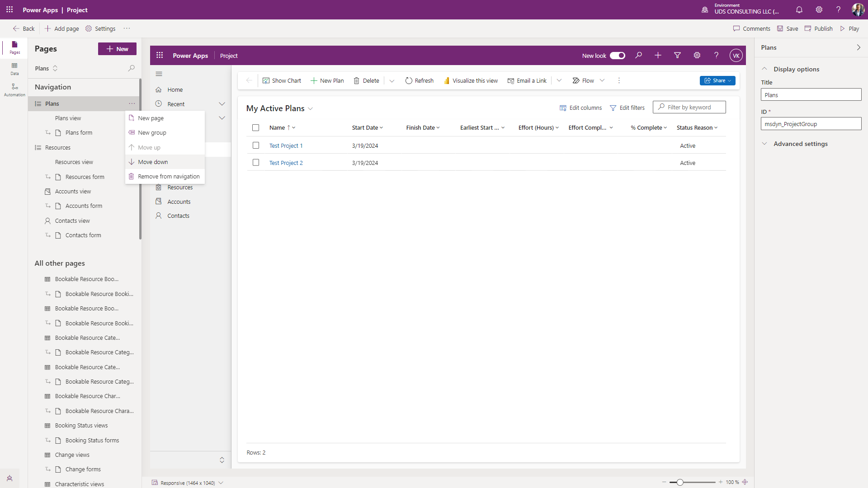The height and width of the screenshot is (488, 868).
Task: Click the help question mark in top header
Action: point(838,9)
